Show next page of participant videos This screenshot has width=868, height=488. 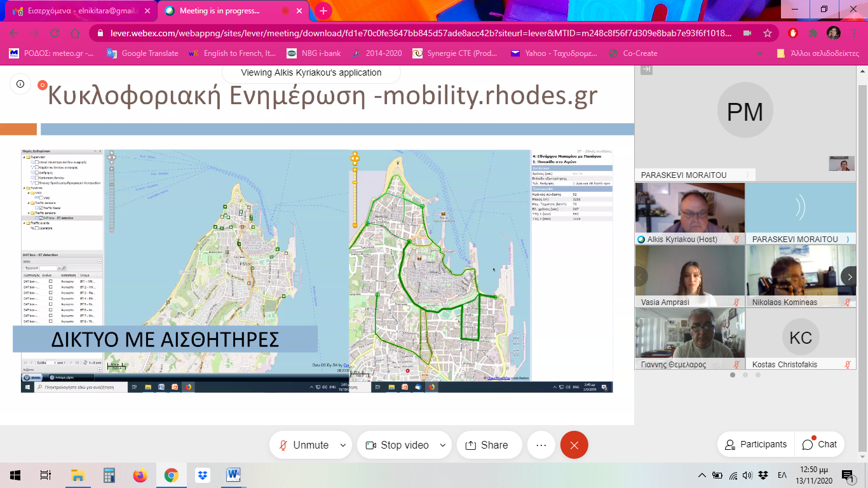click(x=850, y=276)
